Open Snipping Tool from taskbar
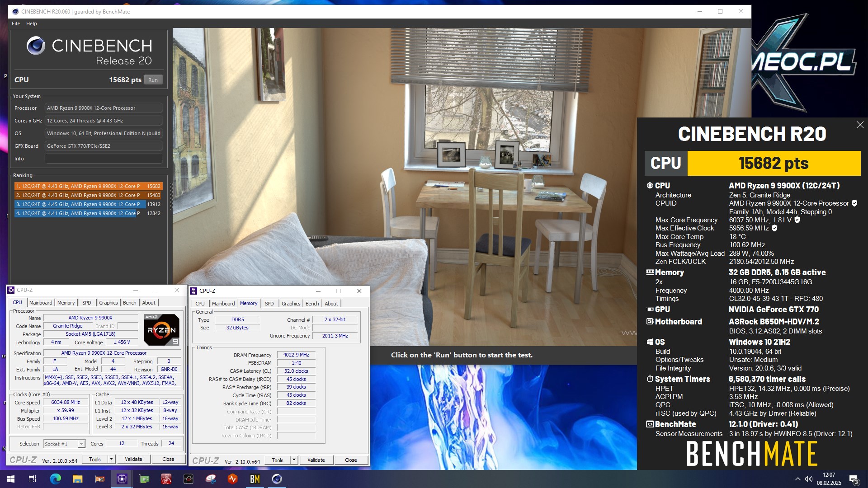This screenshot has height=488, width=868. 211,479
